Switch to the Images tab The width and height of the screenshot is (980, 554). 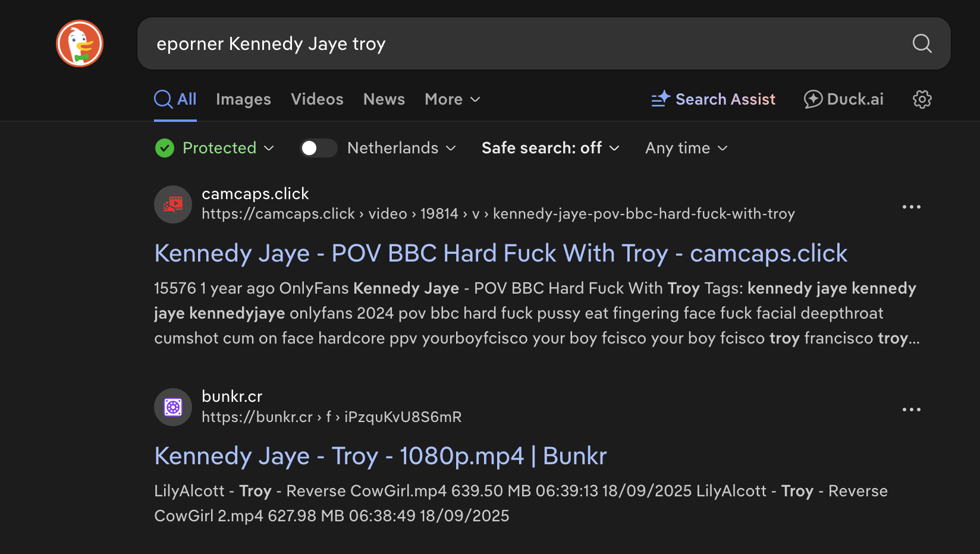[243, 99]
